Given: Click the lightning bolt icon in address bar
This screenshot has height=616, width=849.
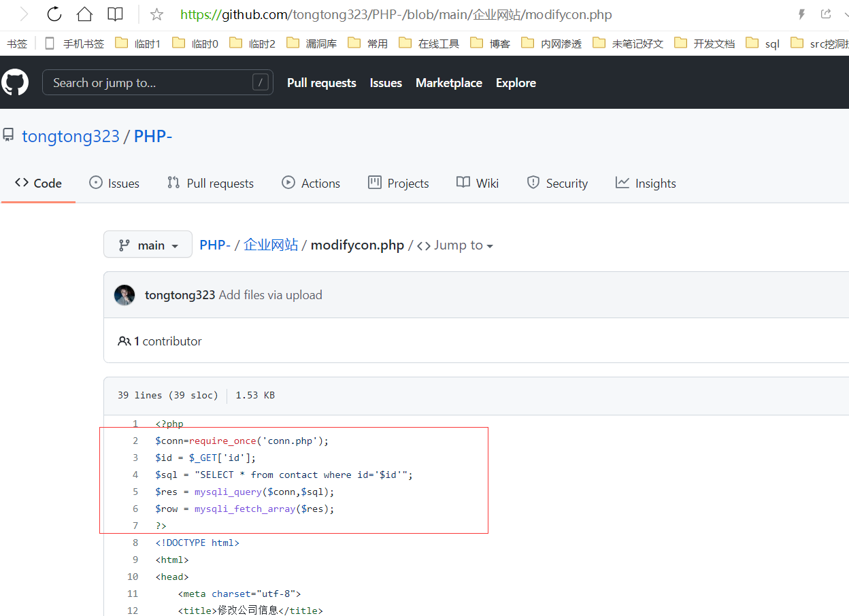Looking at the screenshot, I should [801, 14].
